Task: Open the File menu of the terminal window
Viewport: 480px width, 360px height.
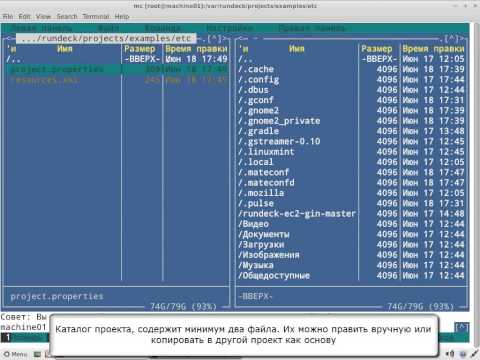Action: point(8,16)
